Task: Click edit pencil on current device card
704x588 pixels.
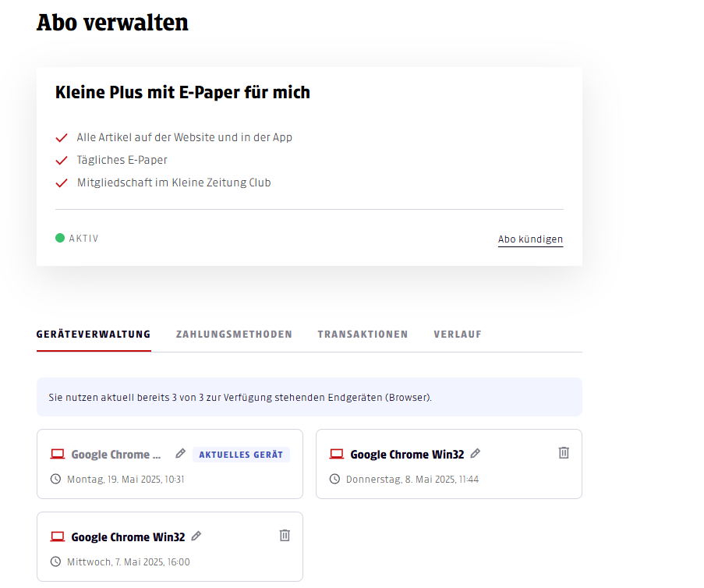Action: pos(181,454)
